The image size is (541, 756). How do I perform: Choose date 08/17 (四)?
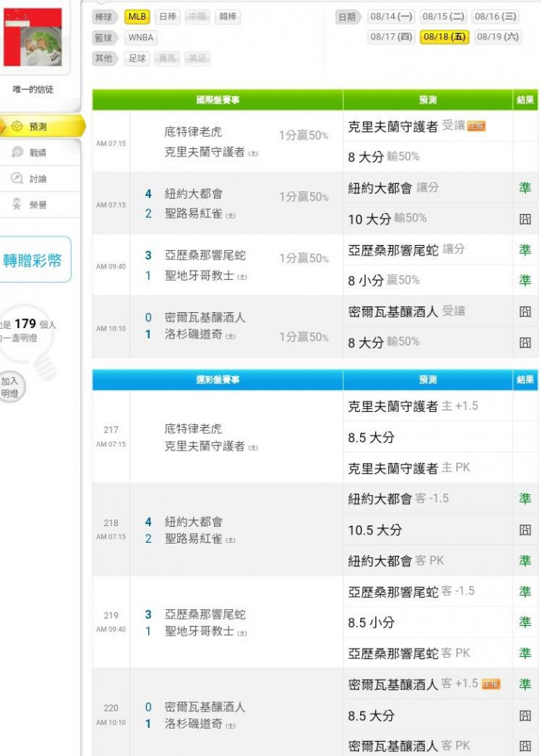pos(391,36)
